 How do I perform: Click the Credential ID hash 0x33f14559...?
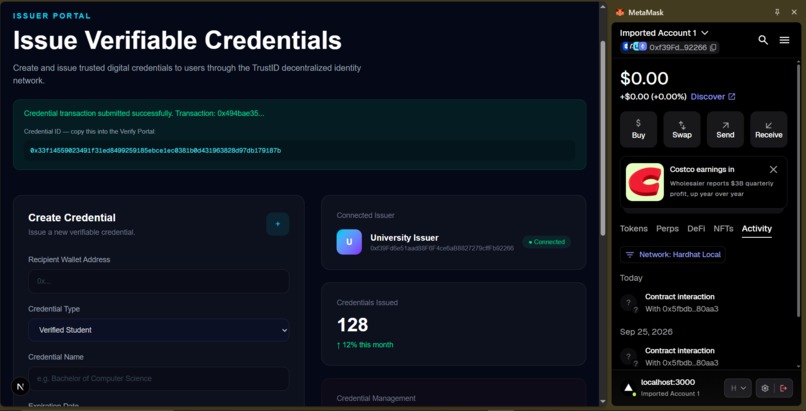155,151
